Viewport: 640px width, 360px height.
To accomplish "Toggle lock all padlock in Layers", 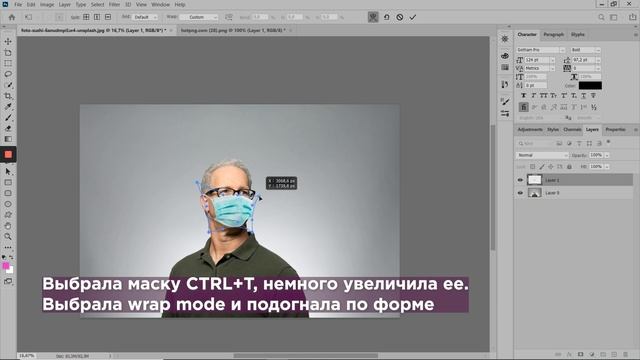I will (569, 167).
